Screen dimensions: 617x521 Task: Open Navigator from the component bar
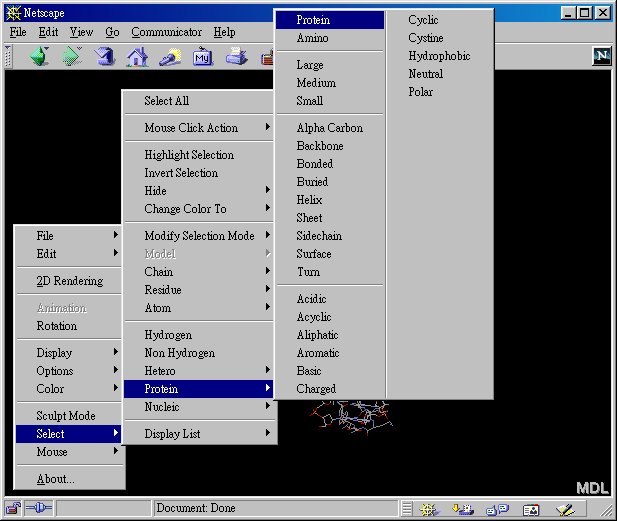428,510
